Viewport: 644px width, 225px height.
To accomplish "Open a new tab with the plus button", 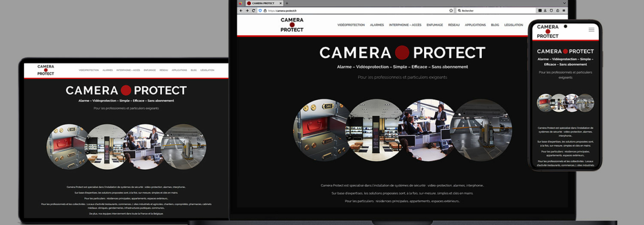I will point(287,3).
